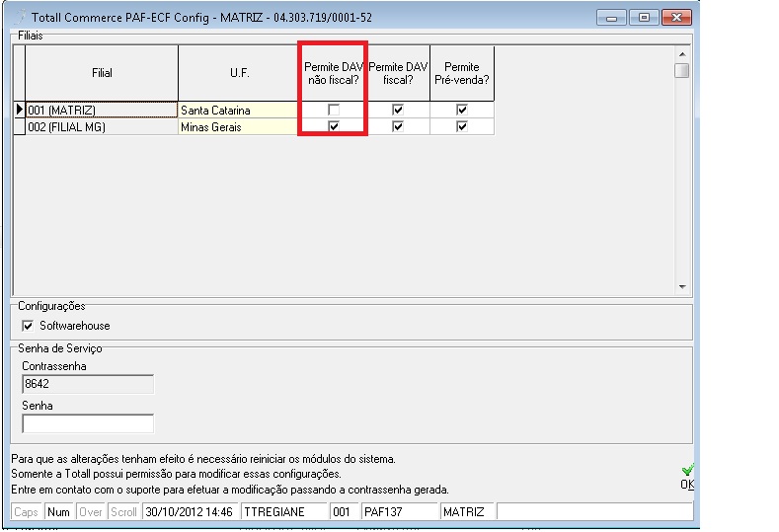The image size is (779, 532).
Task: Click the Permite Pré-venda column header
Action: [x=462, y=73]
